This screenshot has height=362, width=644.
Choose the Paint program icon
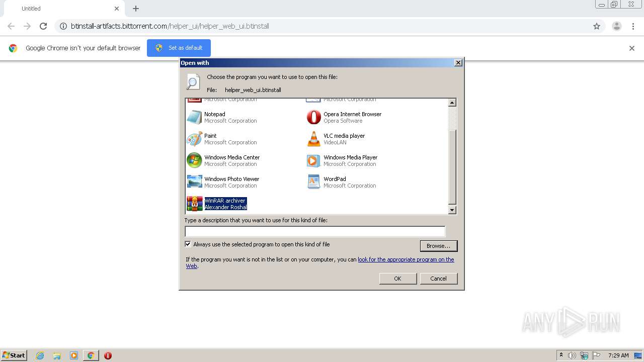pos(194,139)
